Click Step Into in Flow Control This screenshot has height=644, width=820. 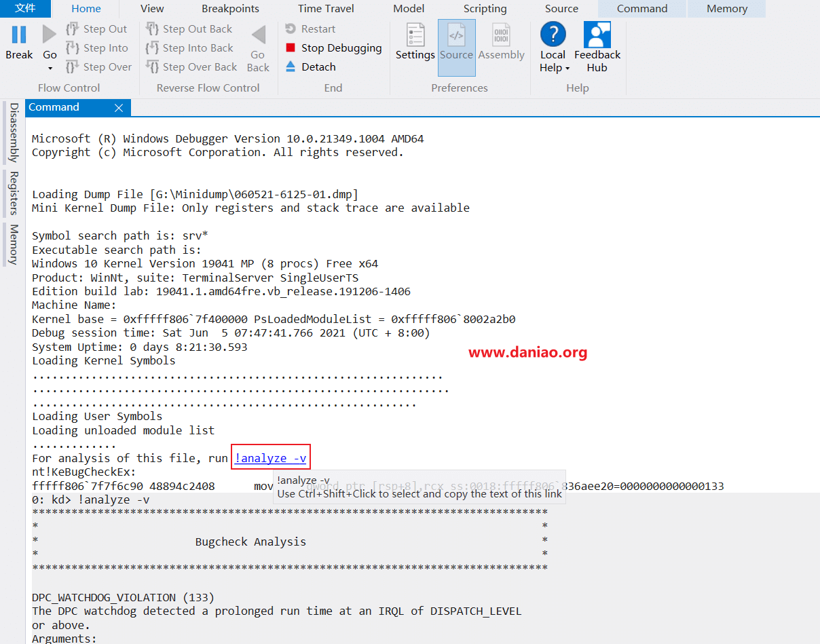coord(96,48)
